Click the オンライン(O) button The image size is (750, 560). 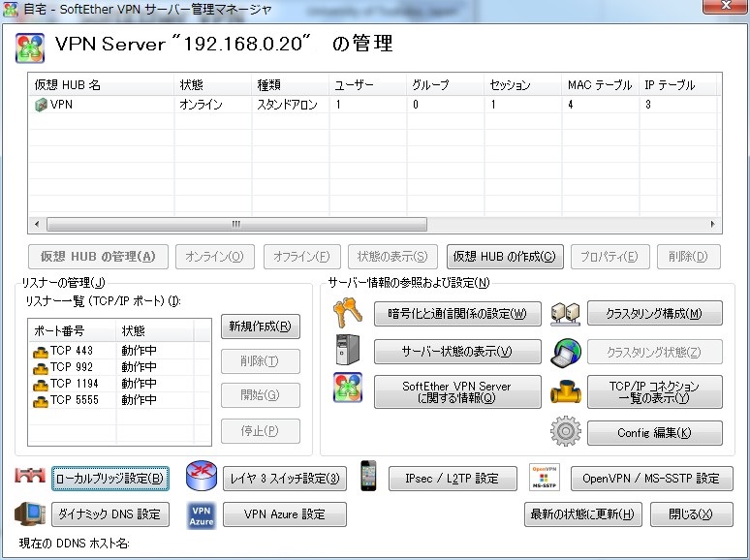pyautogui.click(x=215, y=257)
